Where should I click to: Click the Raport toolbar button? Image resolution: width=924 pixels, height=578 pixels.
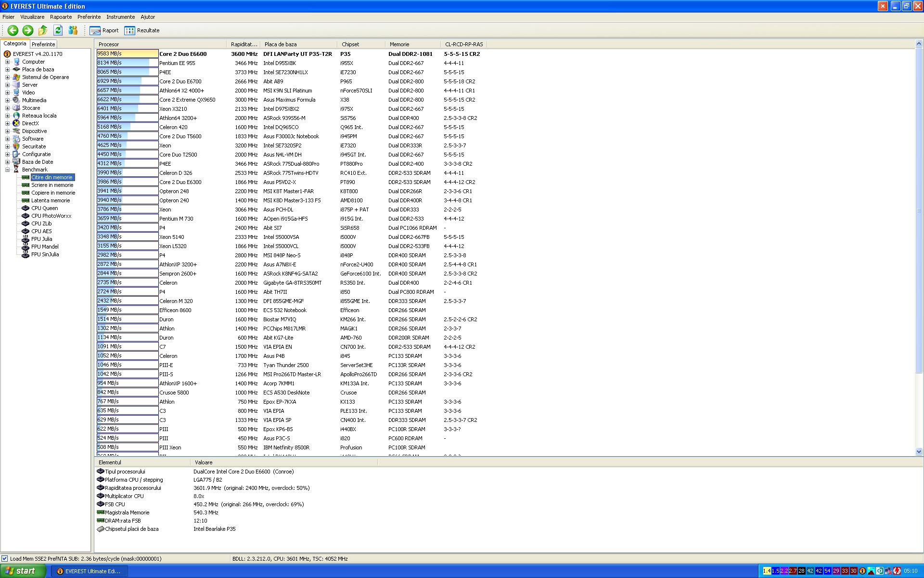pos(104,30)
